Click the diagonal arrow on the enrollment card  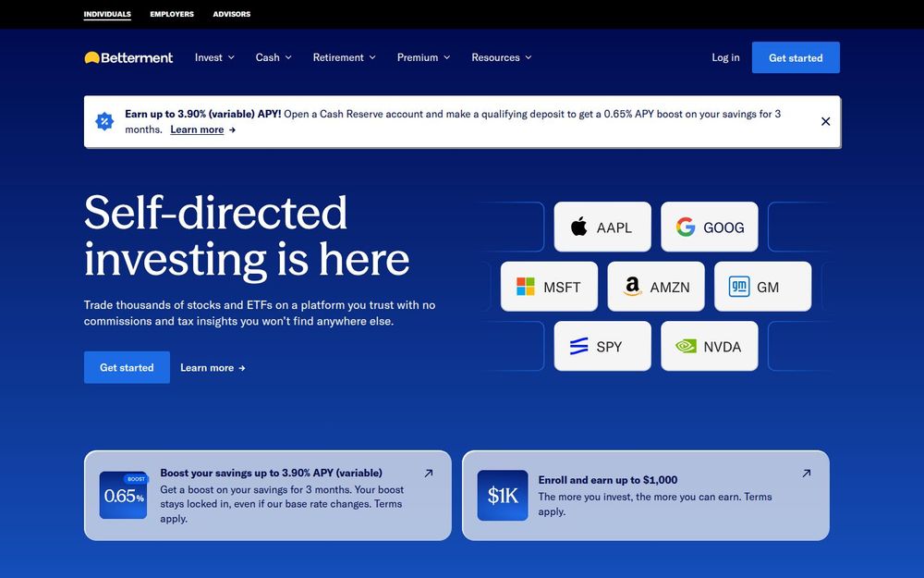point(806,473)
